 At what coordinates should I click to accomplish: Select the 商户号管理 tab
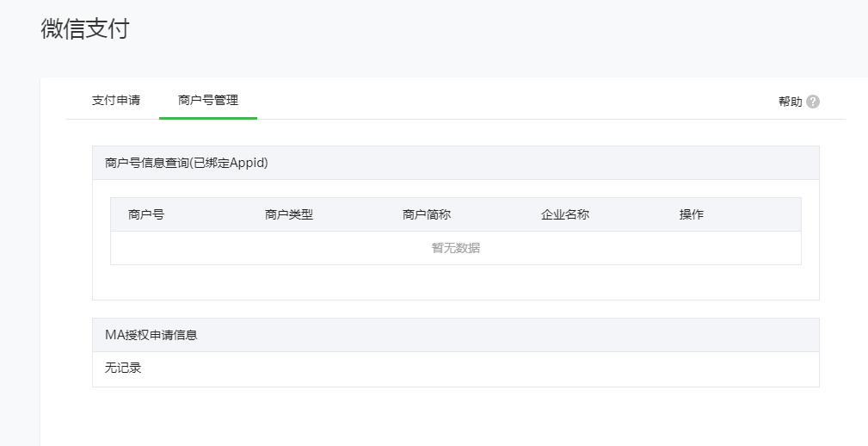tap(208, 100)
